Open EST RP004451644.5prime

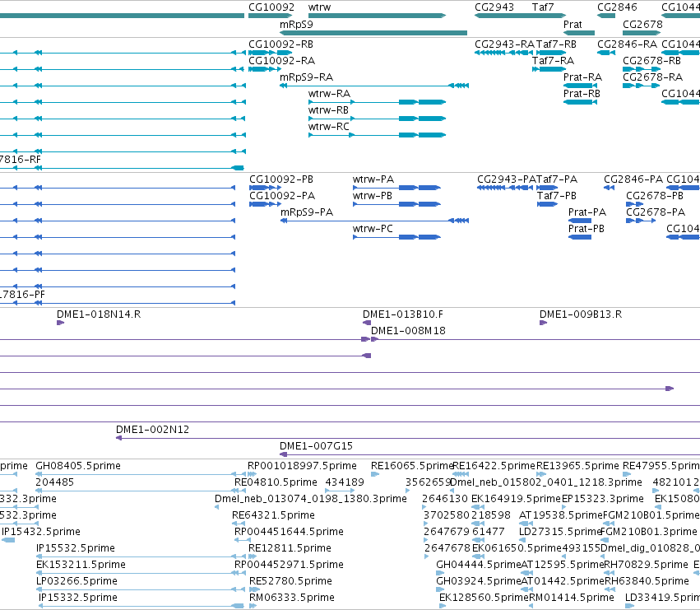(x=289, y=532)
